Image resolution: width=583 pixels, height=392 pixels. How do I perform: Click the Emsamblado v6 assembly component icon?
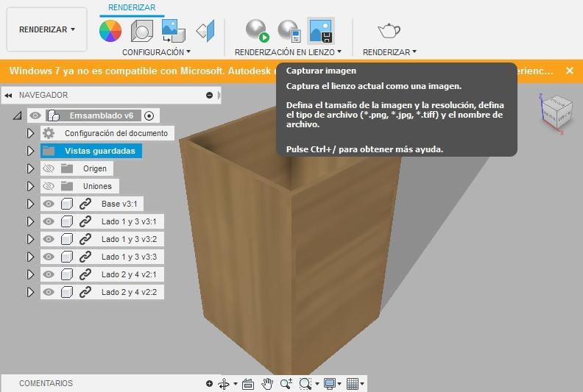54,115
